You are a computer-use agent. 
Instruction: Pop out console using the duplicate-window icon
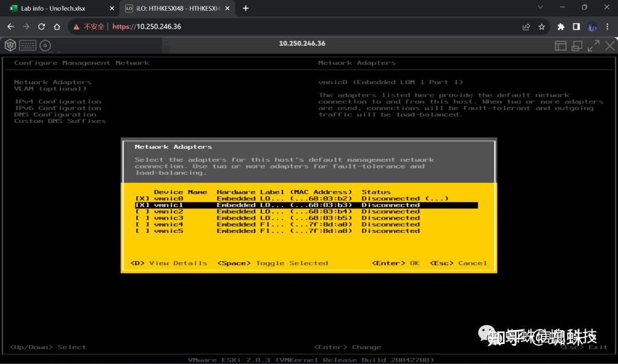(x=577, y=45)
